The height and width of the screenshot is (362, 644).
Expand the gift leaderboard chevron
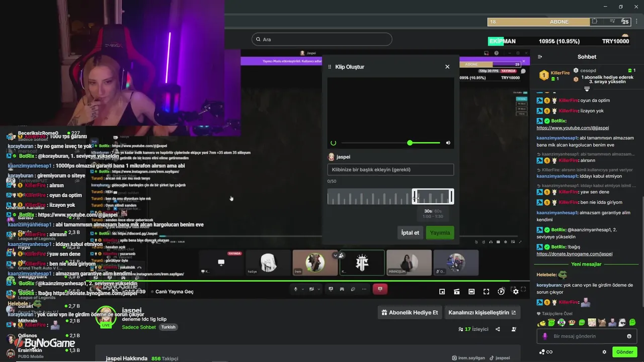[x=587, y=89]
